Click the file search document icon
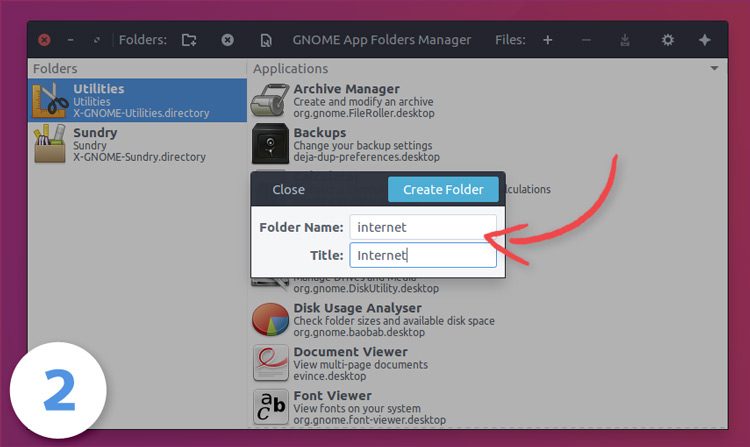 pos(266,41)
